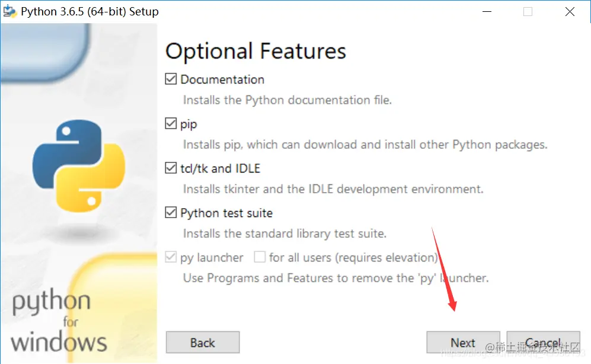Click the greyed-out maximize window icon
Image resolution: width=591 pixels, height=364 pixels.
[528, 12]
